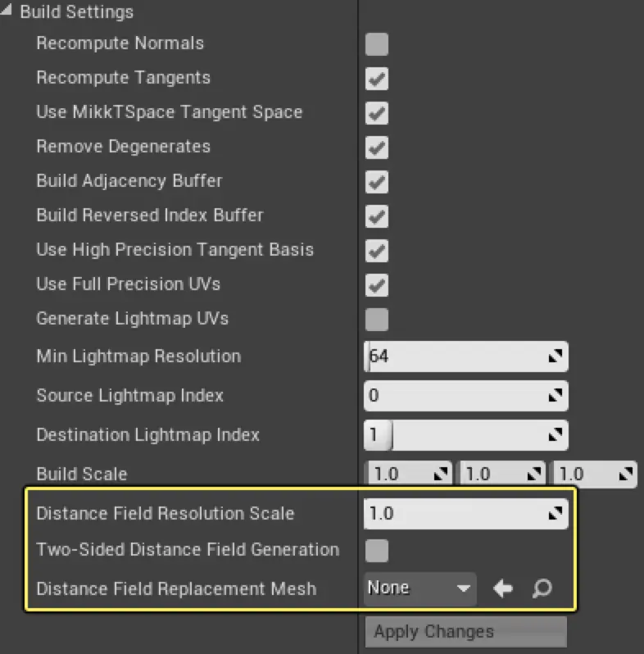This screenshot has width=644, height=654.
Task: Enable the Recompute Normals checkbox
Action: click(377, 43)
